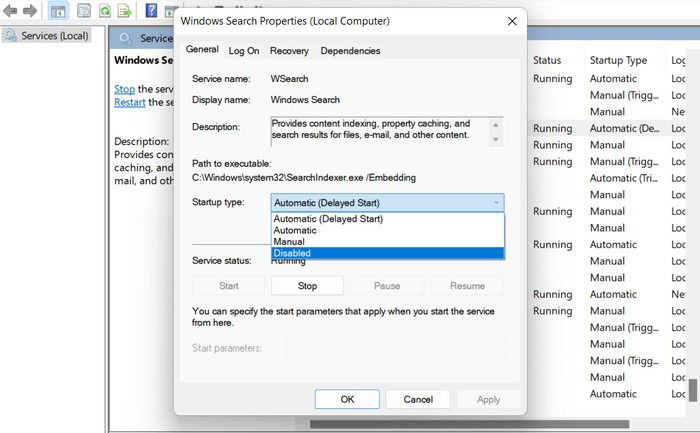This screenshot has height=433, width=700.
Task: Toggle the Show/Hide Console Tree icon
Action: pyautogui.click(x=58, y=10)
